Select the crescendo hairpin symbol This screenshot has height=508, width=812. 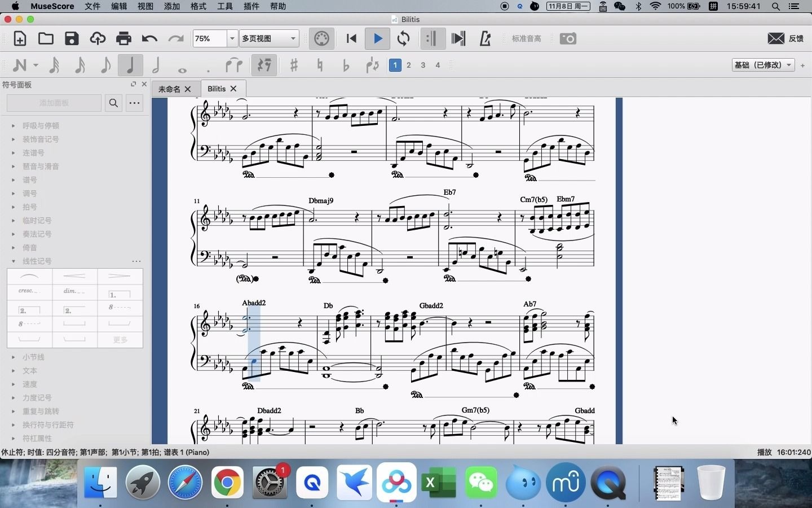tap(74, 276)
